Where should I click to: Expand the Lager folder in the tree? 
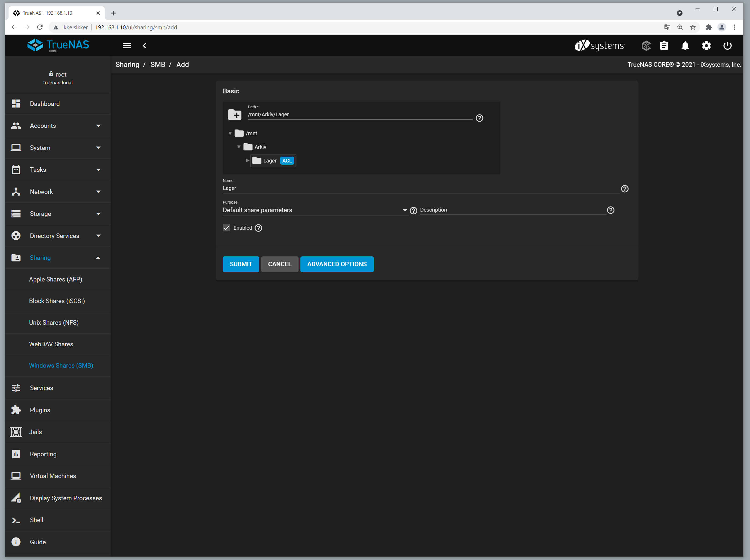247,160
